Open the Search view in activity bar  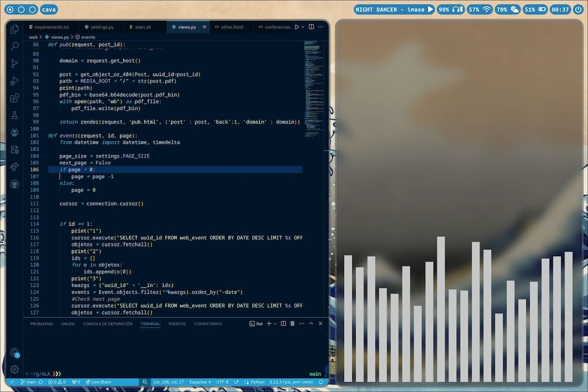click(x=15, y=47)
